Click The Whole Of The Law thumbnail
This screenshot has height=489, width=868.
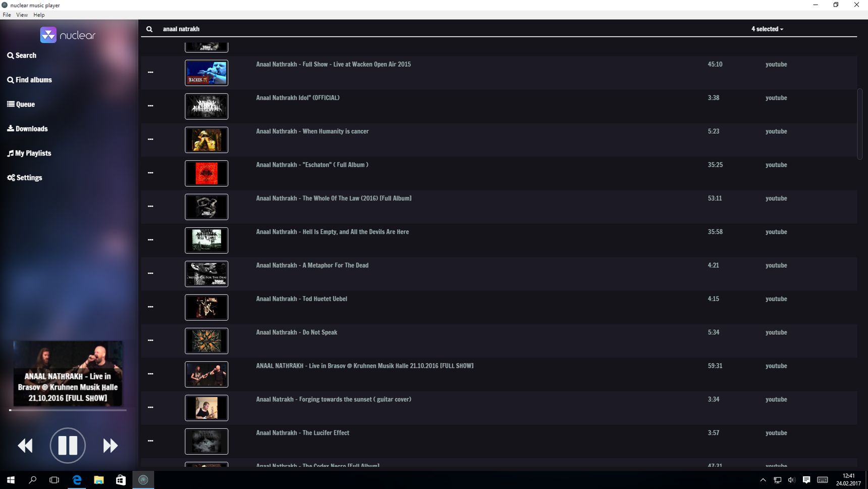coord(206,207)
